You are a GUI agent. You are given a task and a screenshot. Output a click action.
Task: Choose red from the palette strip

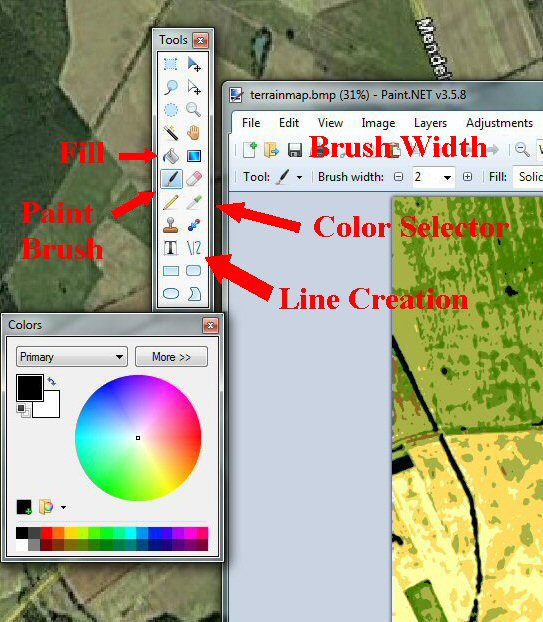pos(46,533)
